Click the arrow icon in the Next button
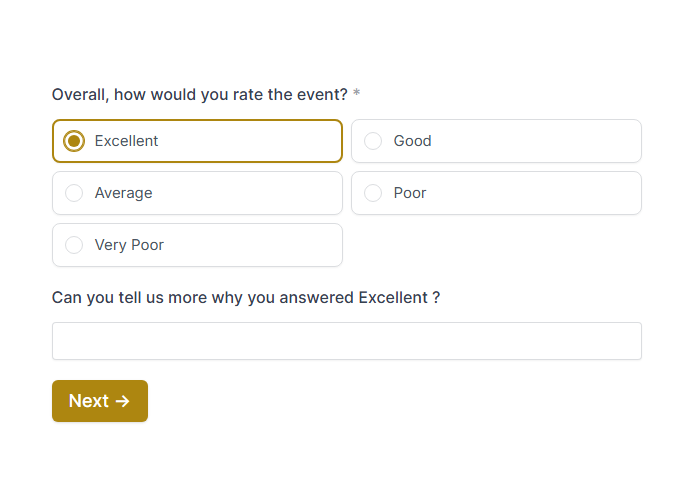Screen dimensions: 690x498 (x=123, y=401)
